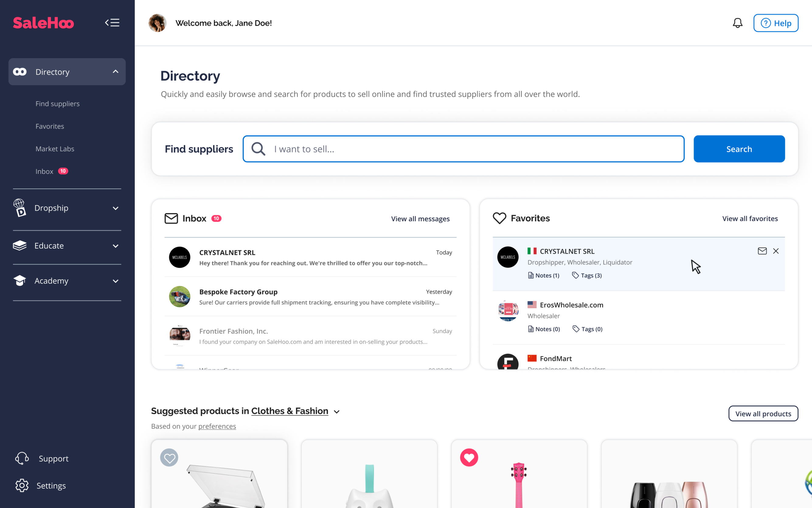812x508 pixels.
Task: Expand the Dropship menu section
Action: coord(116,208)
